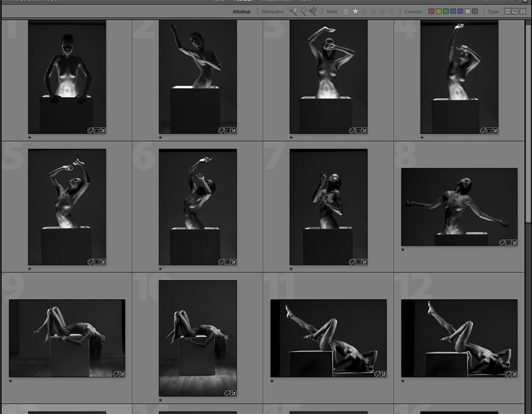This screenshot has height=414, width=532.
Task: Select photo 9 thumbnail
Action: click(67, 338)
